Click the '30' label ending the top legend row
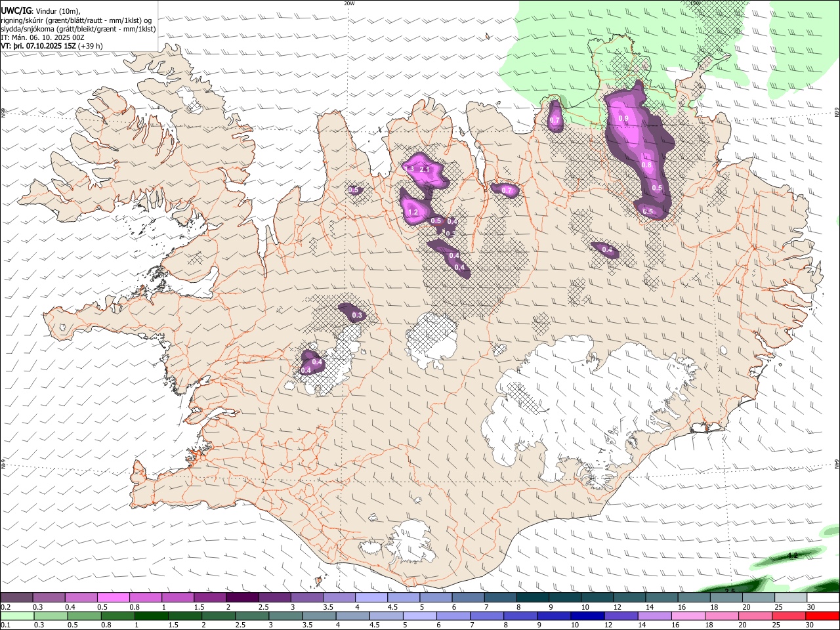 (811, 607)
